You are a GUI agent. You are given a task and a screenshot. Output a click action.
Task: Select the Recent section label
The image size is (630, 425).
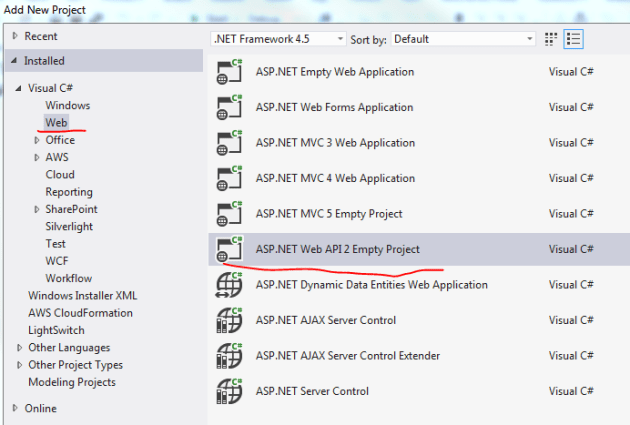point(41,36)
